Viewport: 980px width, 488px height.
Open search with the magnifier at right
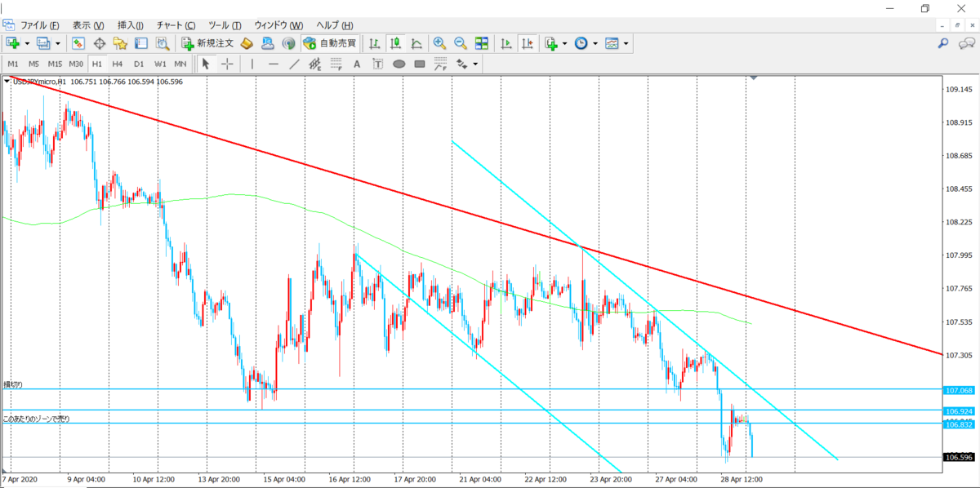[943, 43]
